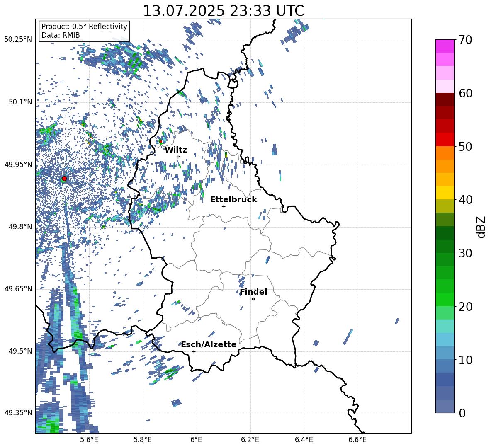The image size is (491, 448).
Task: Click the 6.2°E longitude label
Action: point(250,440)
